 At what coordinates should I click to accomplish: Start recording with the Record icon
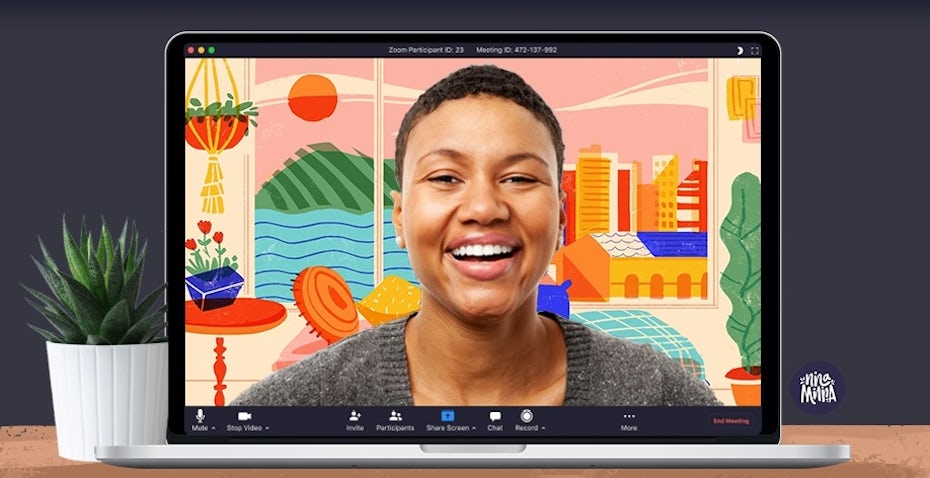(526, 416)
